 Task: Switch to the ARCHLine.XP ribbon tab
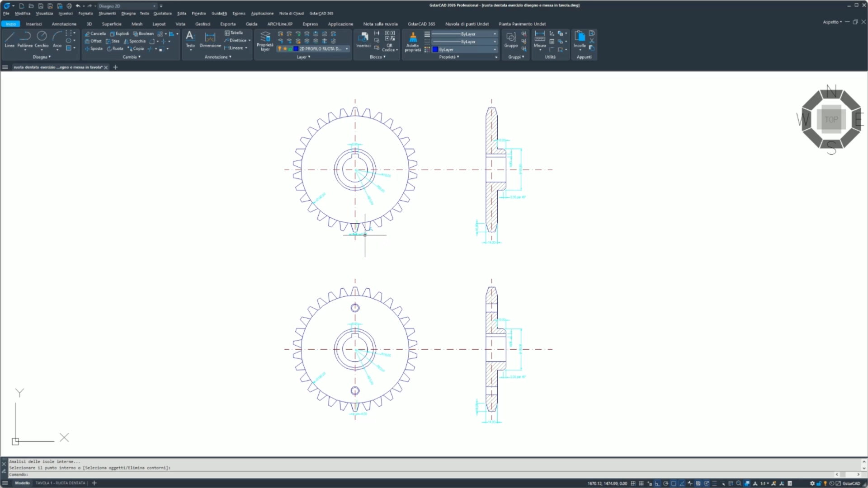[x=279, y=24]
